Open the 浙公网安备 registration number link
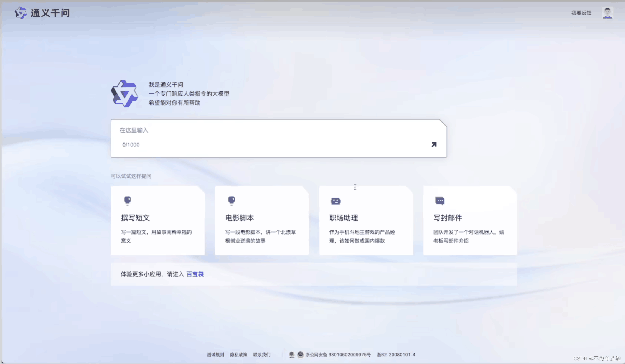 [338, 355]
